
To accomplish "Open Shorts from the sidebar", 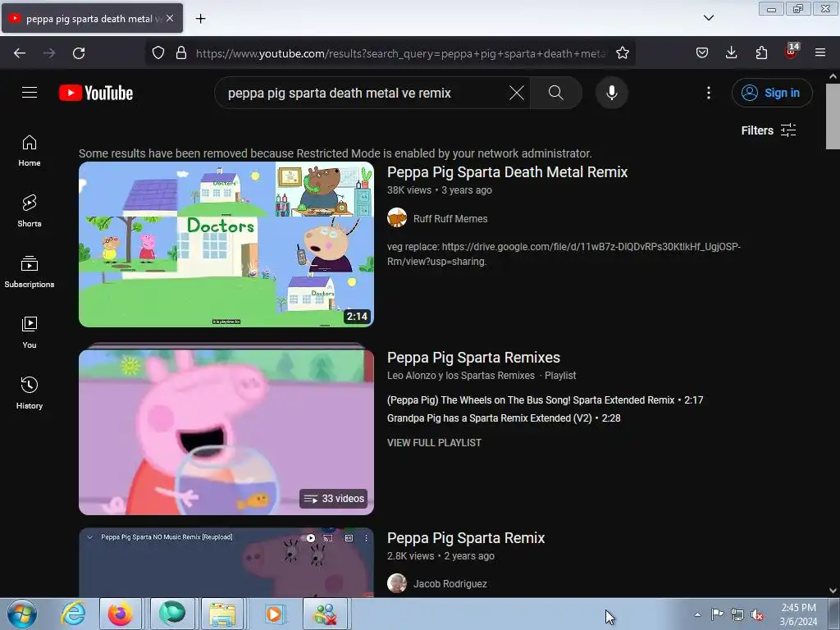I will click(30, 211).
